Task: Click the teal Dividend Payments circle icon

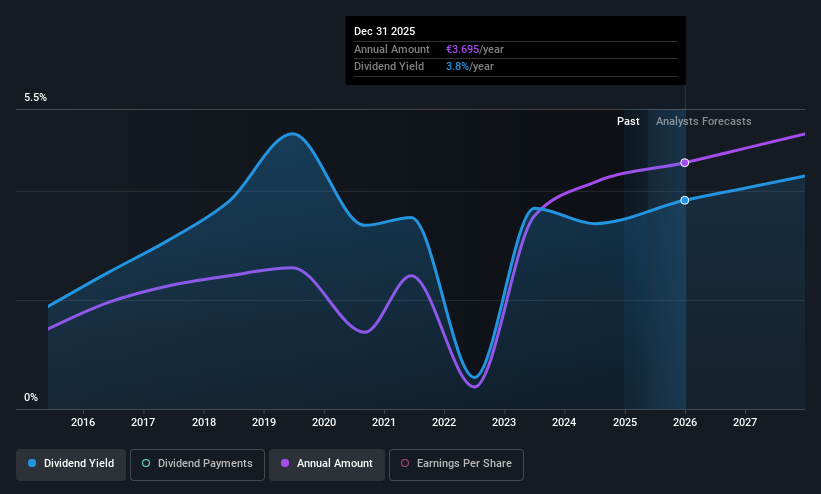Action: click(x=146, y=463)
